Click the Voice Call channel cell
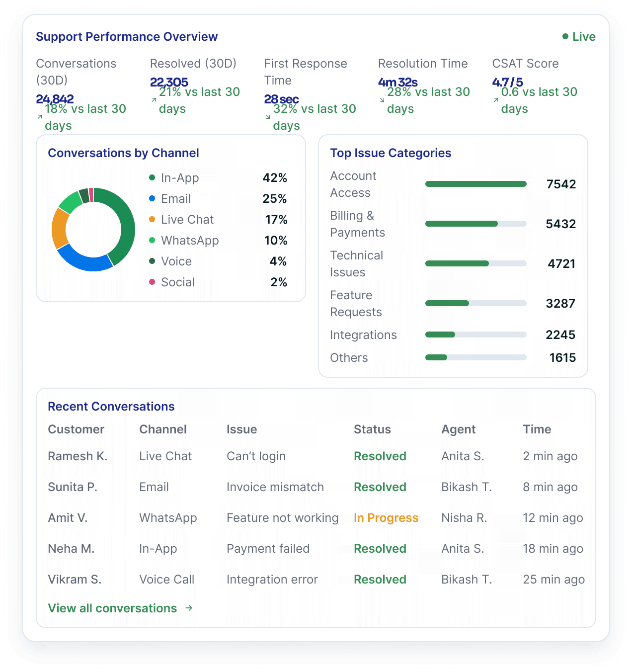Screen dimensions: 632x672 pos(167,579)
